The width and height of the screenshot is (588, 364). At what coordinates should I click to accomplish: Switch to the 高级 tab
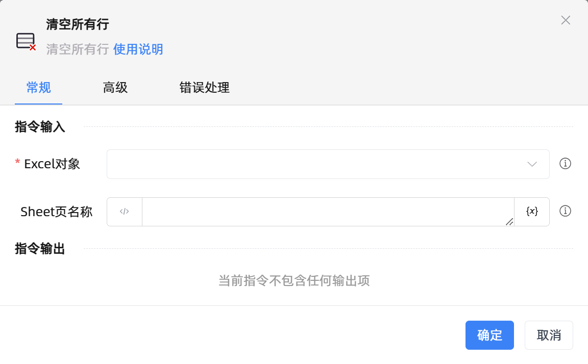pos(115,88)
